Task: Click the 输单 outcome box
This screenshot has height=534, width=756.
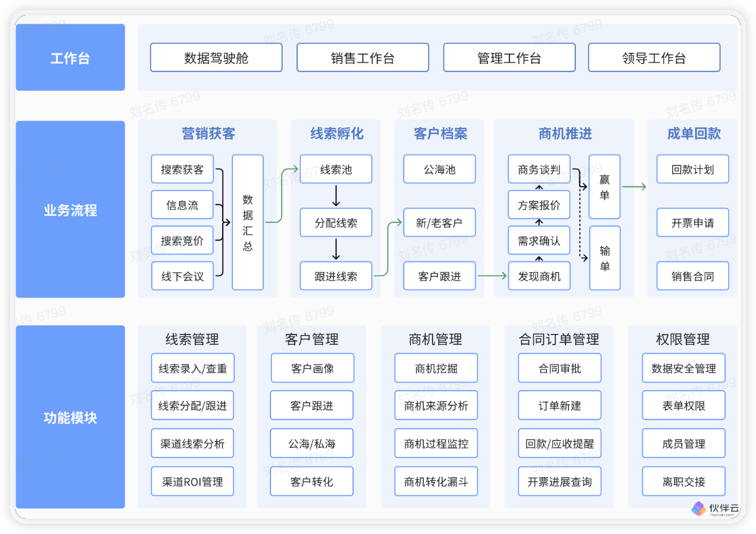Action: pos(605,258)
